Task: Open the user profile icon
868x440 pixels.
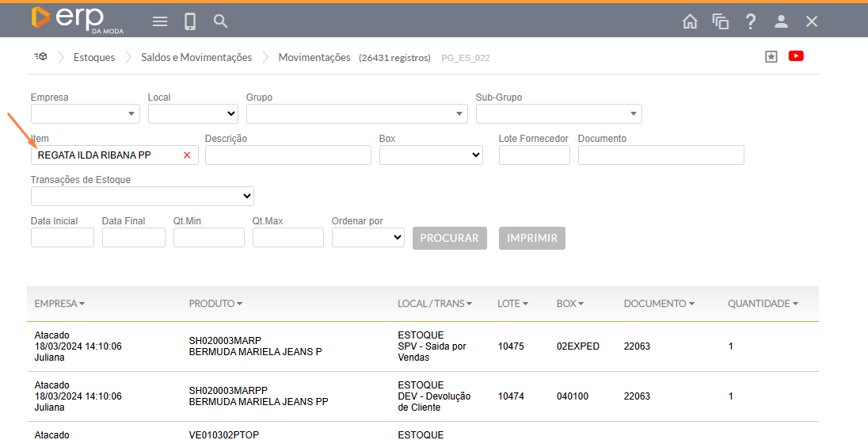Action: [x=781, y=21]
